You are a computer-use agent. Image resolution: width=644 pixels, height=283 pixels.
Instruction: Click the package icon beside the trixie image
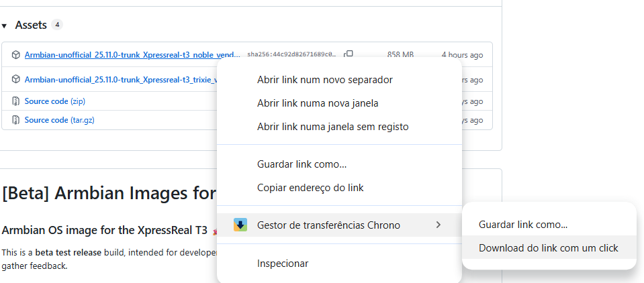click(15, 78)
